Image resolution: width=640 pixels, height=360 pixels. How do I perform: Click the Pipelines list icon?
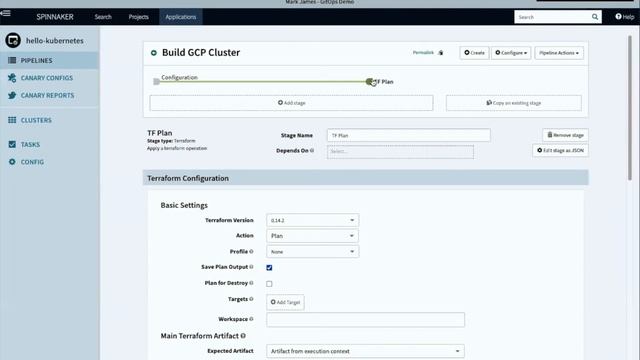click(12, 60)
